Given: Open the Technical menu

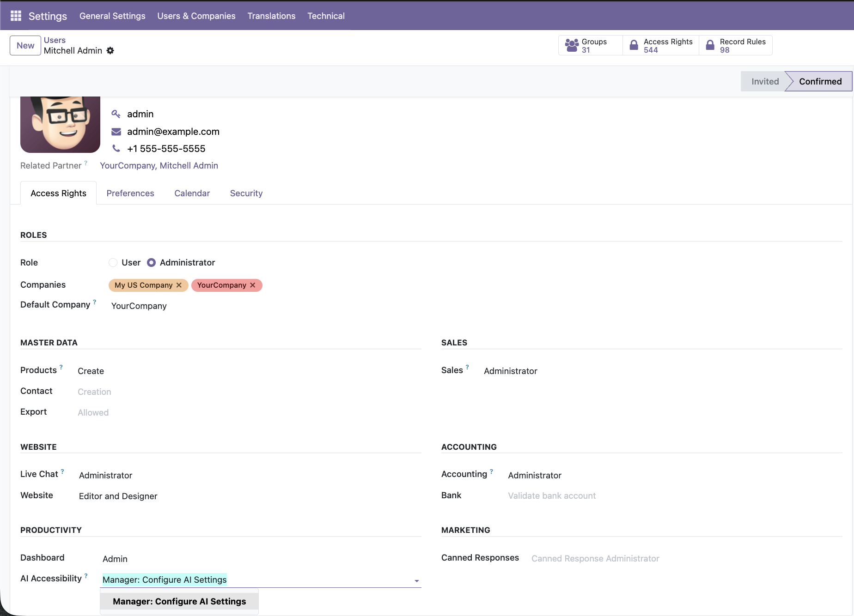Looking at the screenshot, I should pos(326,16).
